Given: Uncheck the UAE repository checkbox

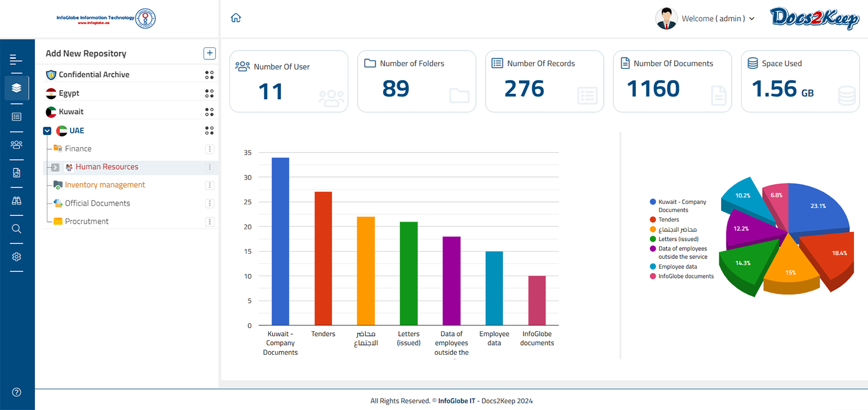Looking at the screenshot, I should tap(47, 131).
